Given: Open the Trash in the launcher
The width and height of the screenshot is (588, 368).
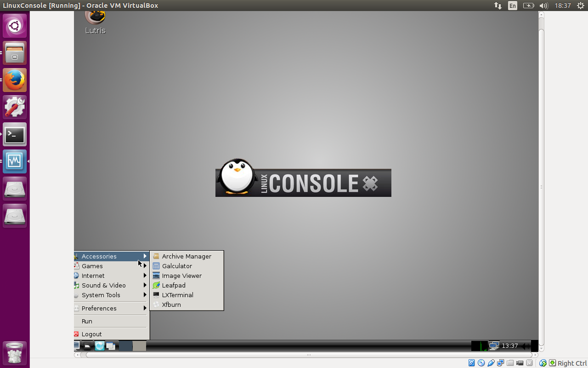Looking at the screenshot, I should 15,353.
